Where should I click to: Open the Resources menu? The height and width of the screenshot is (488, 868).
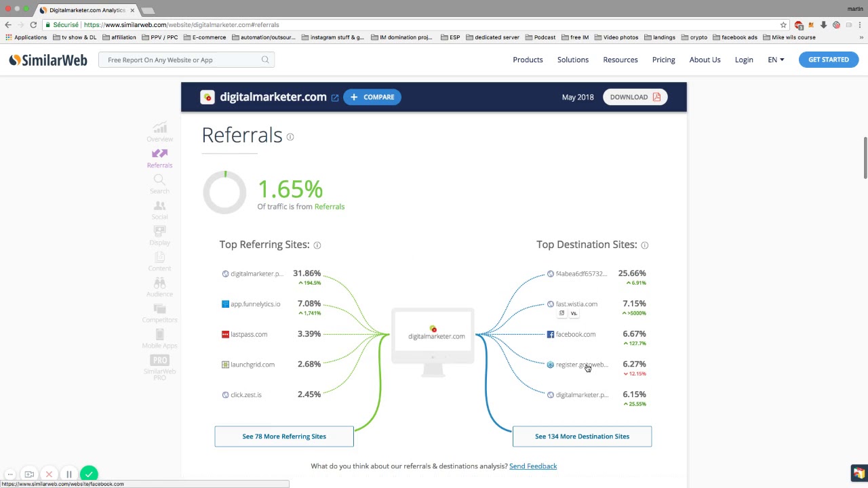pyautogui.click(x=620, y=60)
